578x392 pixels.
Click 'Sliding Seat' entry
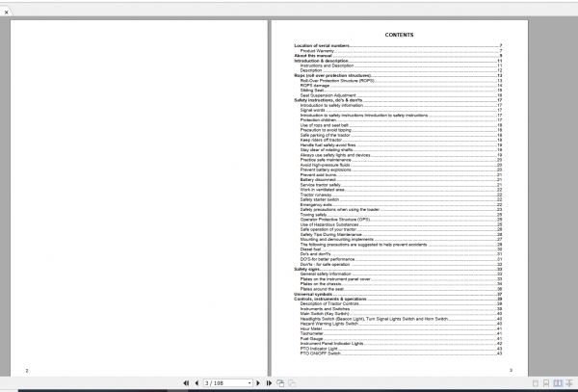coord(312,91)
